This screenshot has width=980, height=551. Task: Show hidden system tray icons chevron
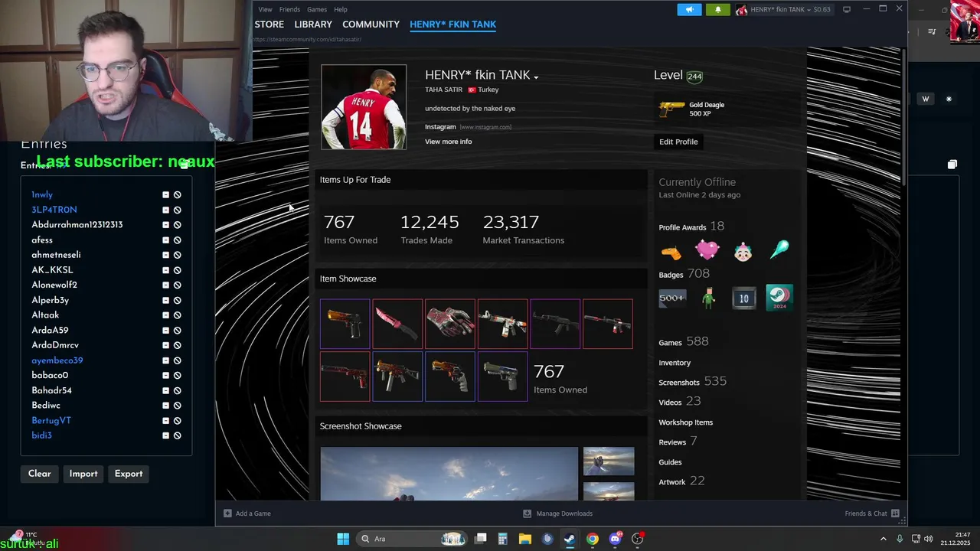coord(883,539)
